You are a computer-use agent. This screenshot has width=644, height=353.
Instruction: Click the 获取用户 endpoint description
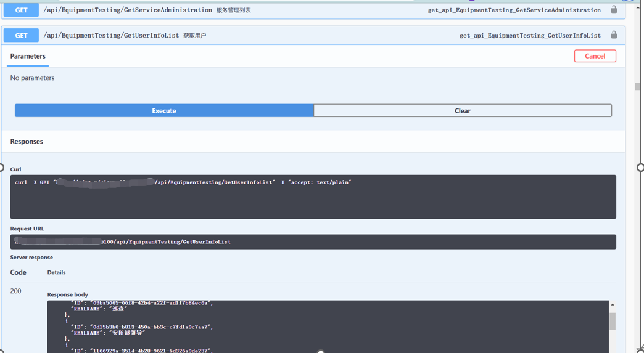pos(195,36)
